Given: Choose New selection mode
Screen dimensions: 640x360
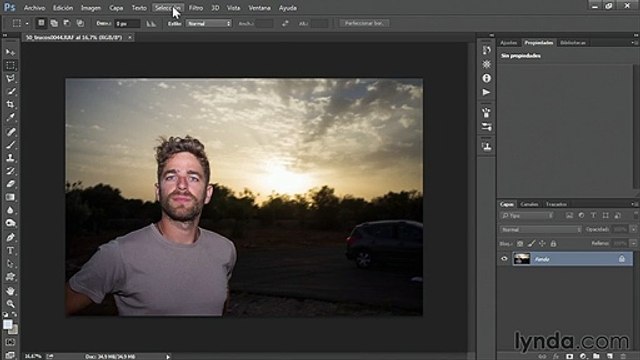Looking at the screenshot, I should point(41,23).
